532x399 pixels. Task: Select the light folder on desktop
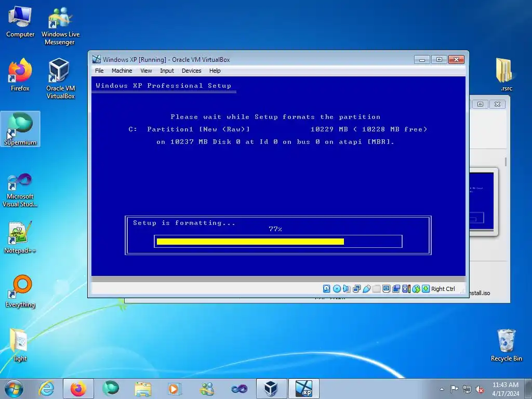coord(20,345)
